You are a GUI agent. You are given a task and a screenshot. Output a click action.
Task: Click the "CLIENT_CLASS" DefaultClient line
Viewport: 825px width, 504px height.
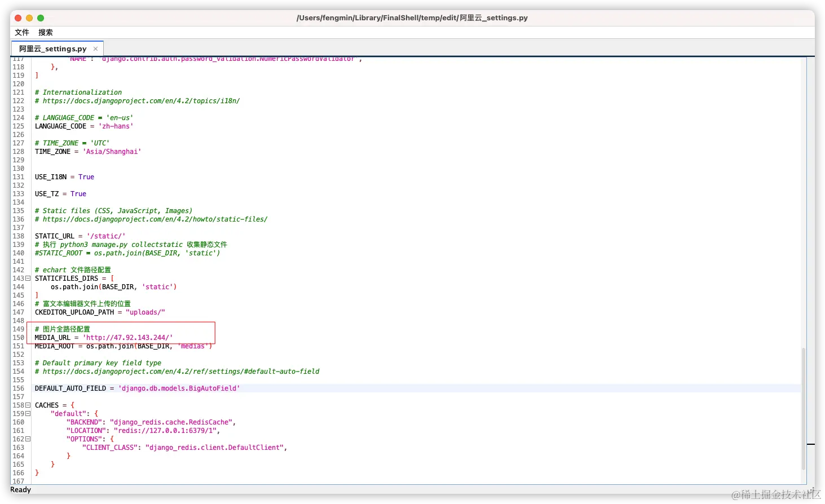tap(185, 448)
